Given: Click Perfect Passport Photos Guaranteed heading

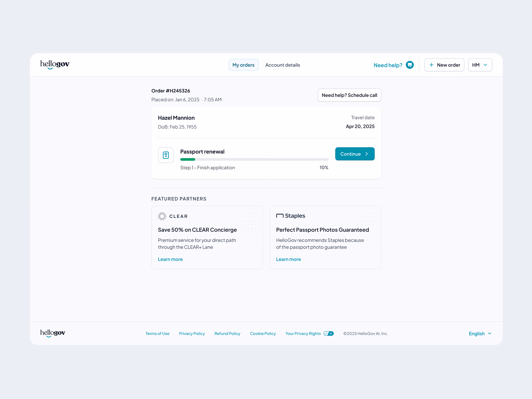Looking at the screenshot, I should [322, 230].
